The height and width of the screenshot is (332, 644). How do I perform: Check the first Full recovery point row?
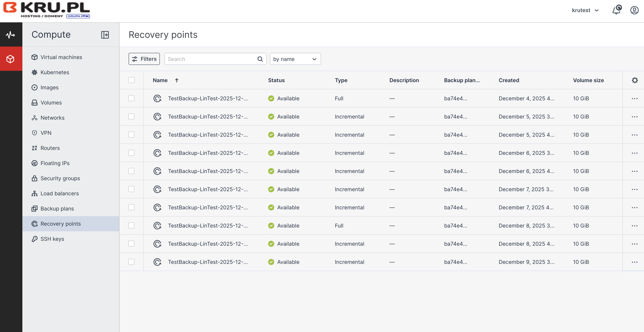[x=131, y=98]
